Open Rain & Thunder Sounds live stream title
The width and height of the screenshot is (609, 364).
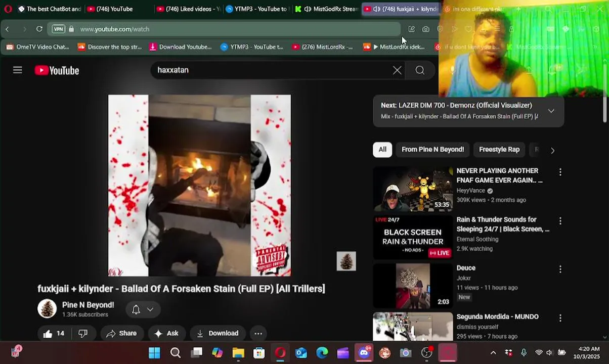point(503,224)
